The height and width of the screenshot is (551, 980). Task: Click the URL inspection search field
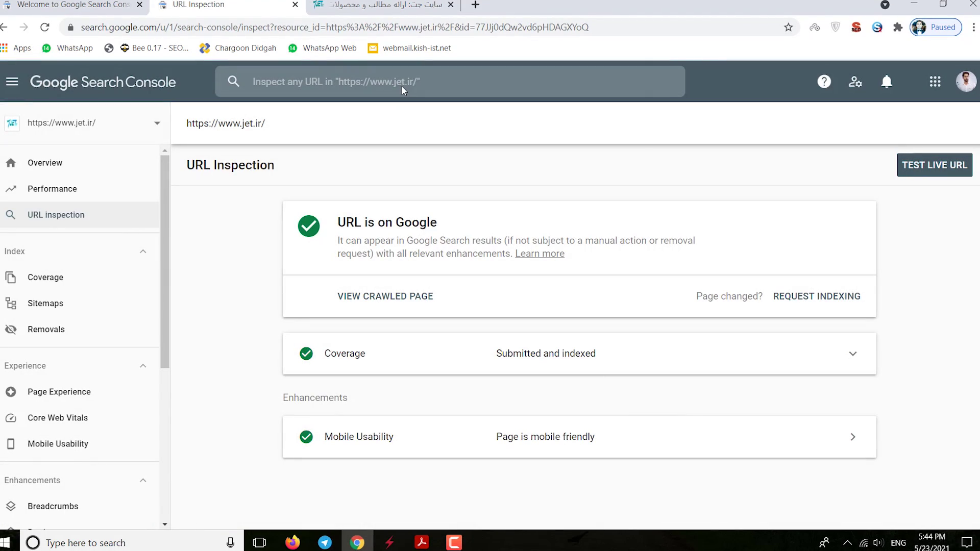tap(449, 82)
